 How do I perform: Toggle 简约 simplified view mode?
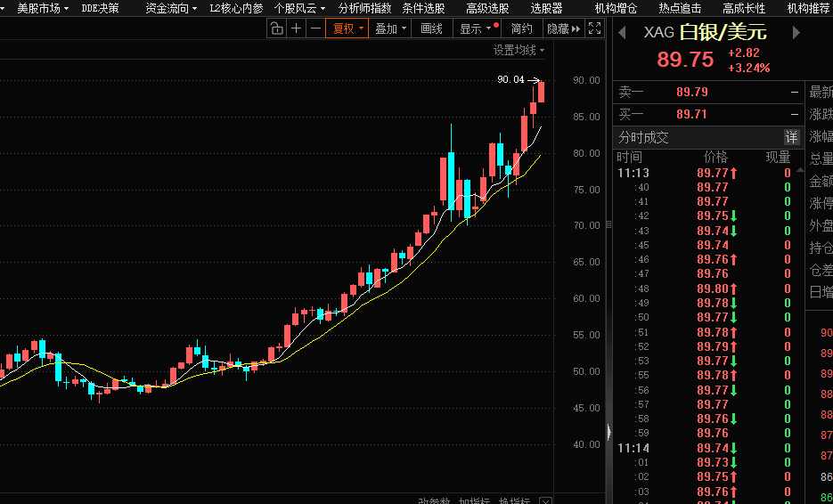[x=521, y=28]
